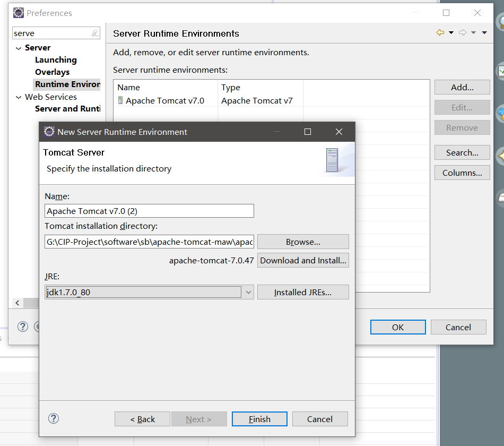The height and width of the screenshot is (446, 504).
Task: Click the Tomcat icon beside Apache Tomcat v7.0
Action: [120, 100]
